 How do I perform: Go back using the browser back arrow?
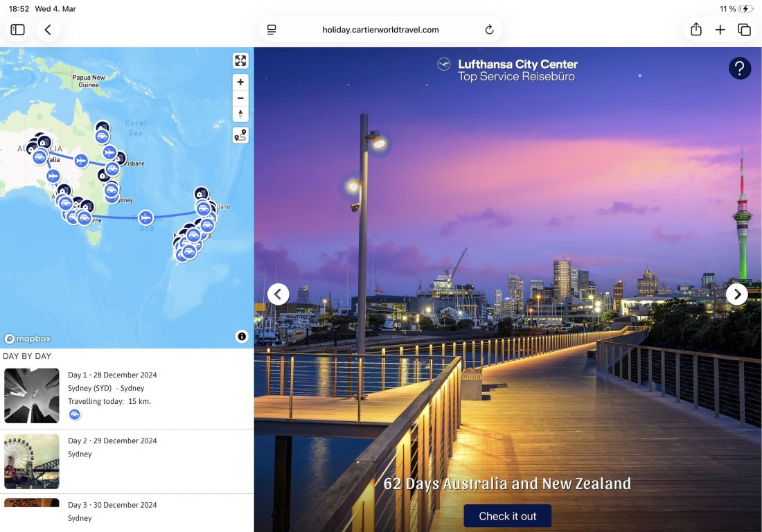click(x=48, y=30)
